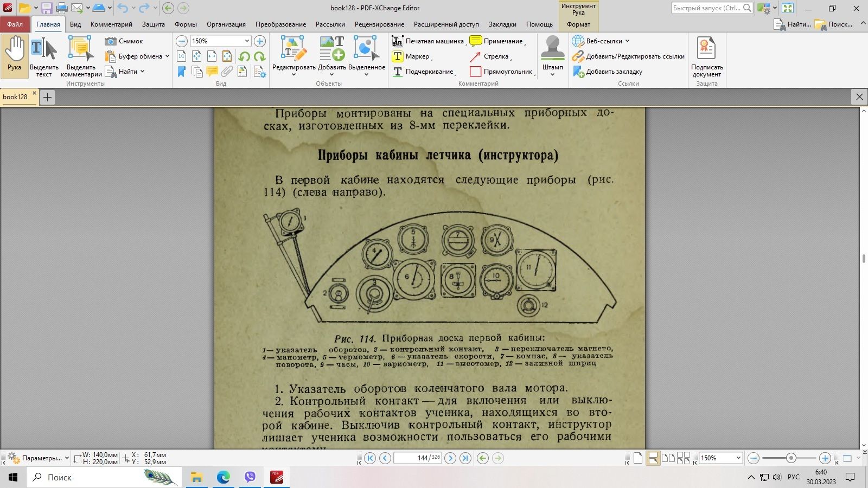The height and width of the screenshot is (488, 868).
Task: Expand the Web Links (Веб-ссылки) dropdown
Action: tap(627, 41)
